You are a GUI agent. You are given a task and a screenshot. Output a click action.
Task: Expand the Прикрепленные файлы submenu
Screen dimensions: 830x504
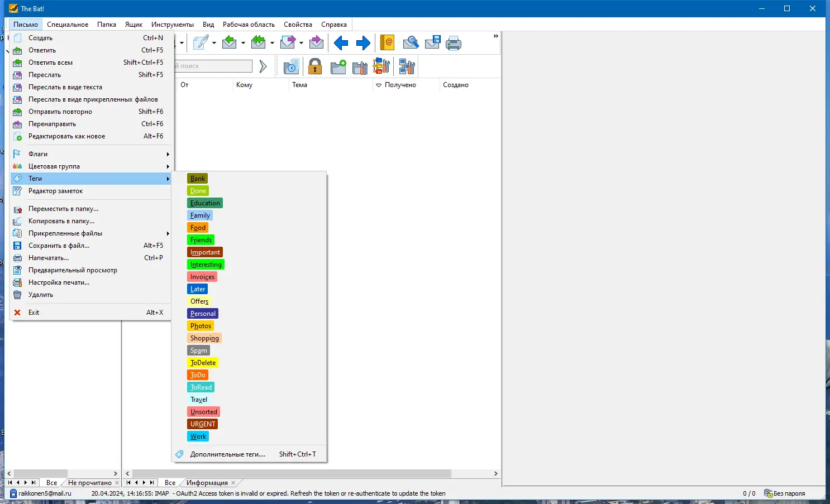(91, 233)
